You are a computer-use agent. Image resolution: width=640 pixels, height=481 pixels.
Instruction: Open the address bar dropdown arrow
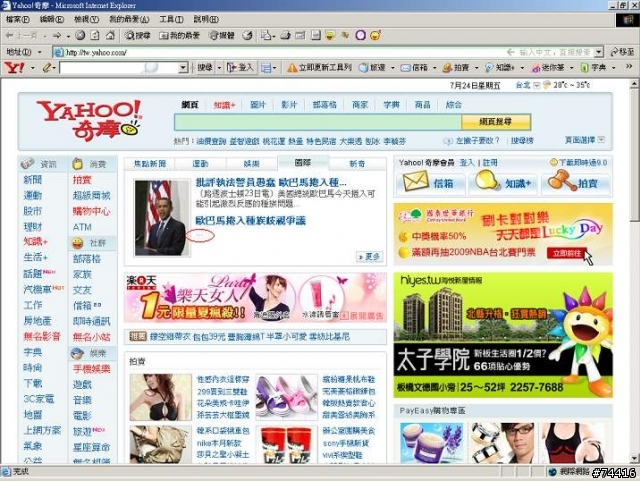[598, 52]
